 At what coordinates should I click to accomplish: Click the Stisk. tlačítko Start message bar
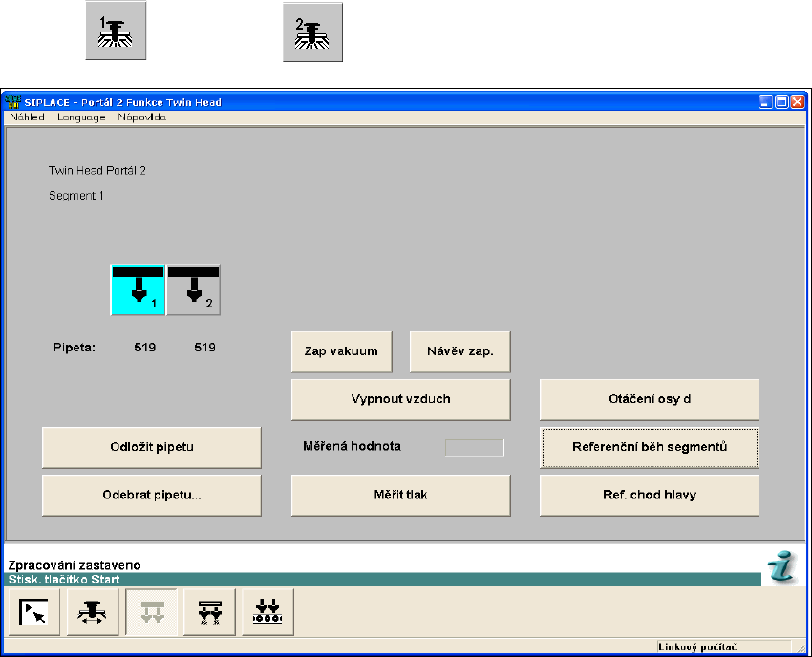coord(382,580)
